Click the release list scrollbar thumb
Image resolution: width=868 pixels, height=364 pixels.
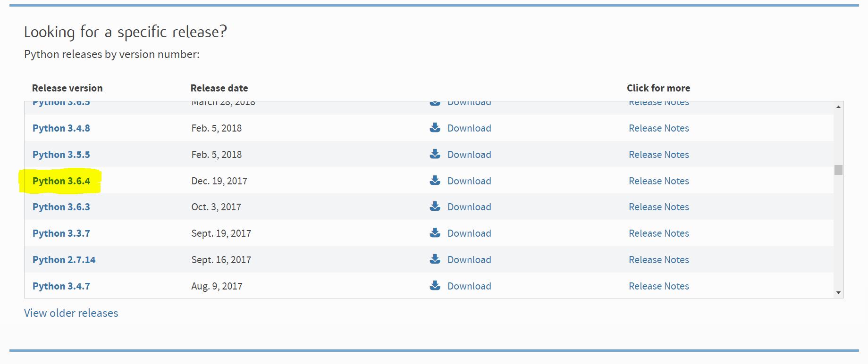838,170
